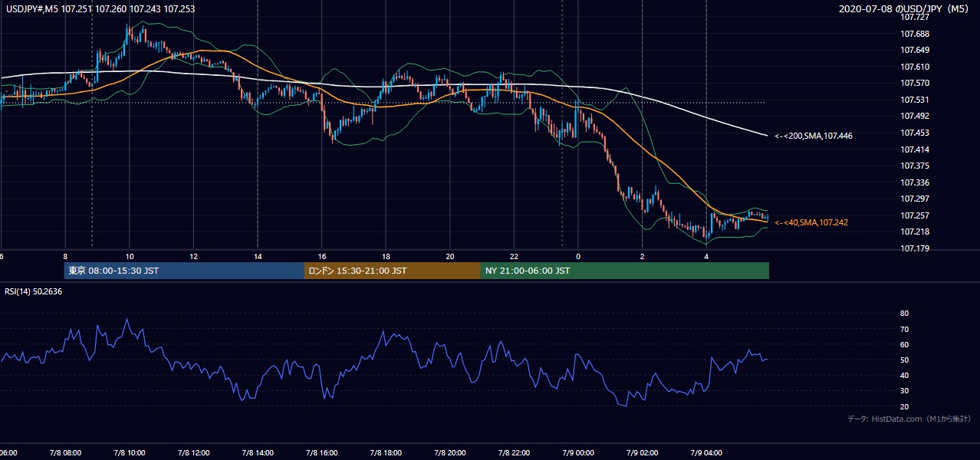Click RSI level 70 on the scale
Image resolution: width=980 pixels, height=460 pixels.
pos(904,329)
